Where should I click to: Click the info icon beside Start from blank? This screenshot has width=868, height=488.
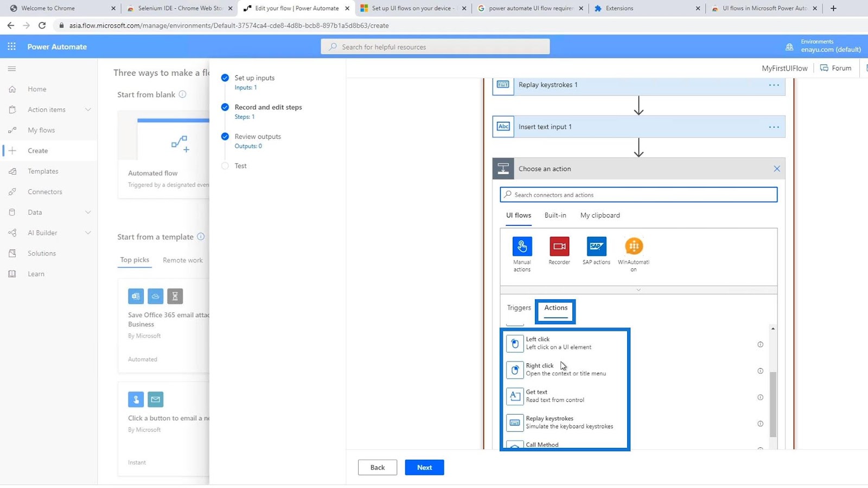[x=183, y=94]
